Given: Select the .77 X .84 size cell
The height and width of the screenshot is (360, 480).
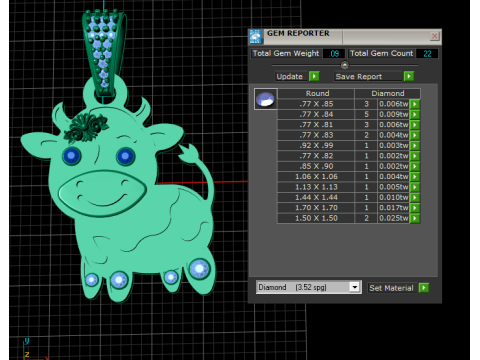Looking at the screenshot, I should click(x=316, y=114).
